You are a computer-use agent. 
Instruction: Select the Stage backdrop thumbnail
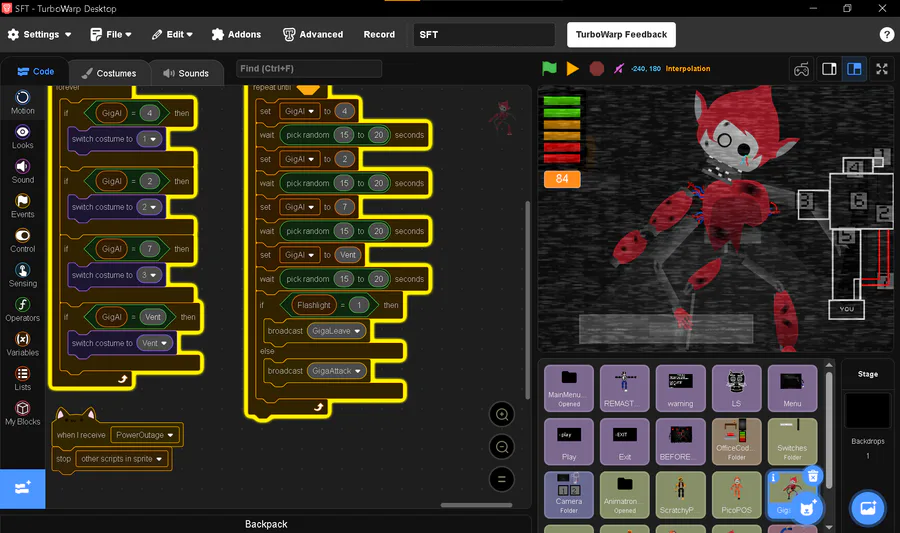[867, 411]
